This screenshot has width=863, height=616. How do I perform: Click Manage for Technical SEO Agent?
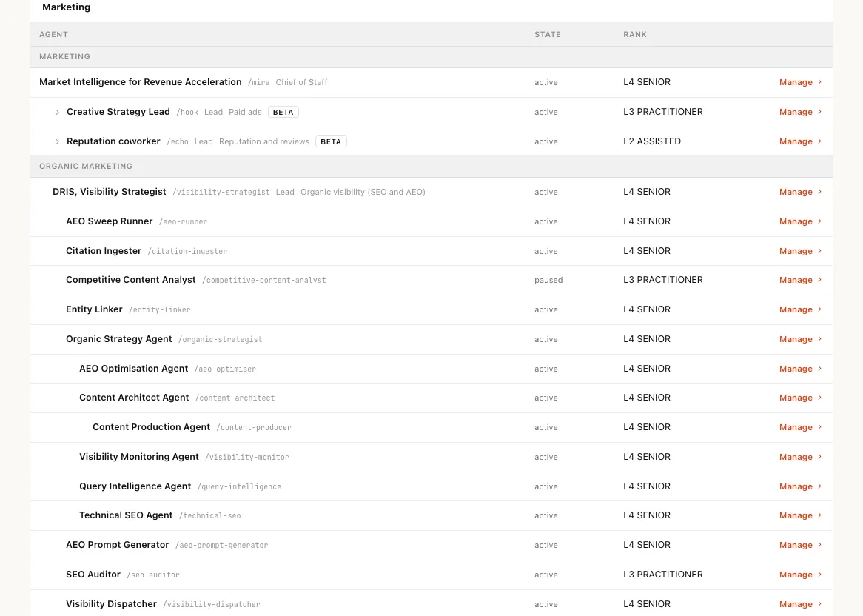[x=800, y=515]
